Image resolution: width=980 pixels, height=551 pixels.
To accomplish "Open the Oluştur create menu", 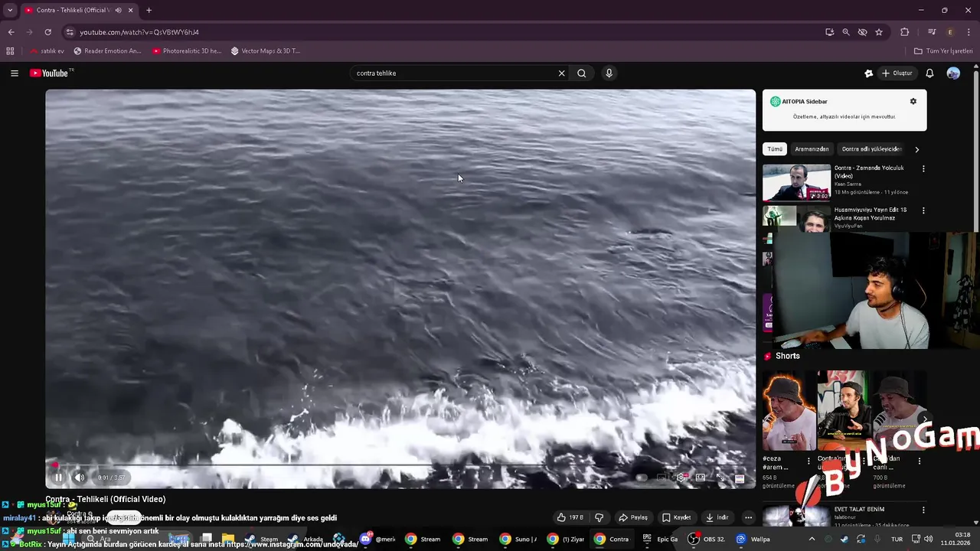I will (x=897, y=73).
